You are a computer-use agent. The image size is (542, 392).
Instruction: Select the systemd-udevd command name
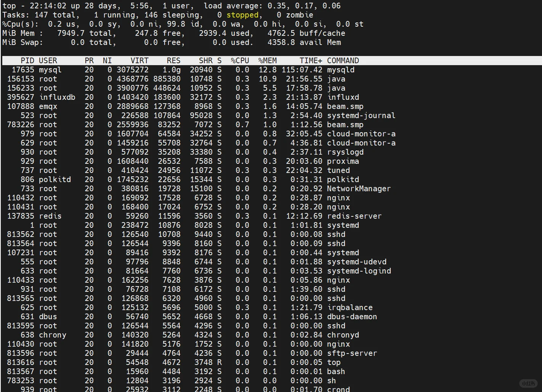(x=357, y=262)
